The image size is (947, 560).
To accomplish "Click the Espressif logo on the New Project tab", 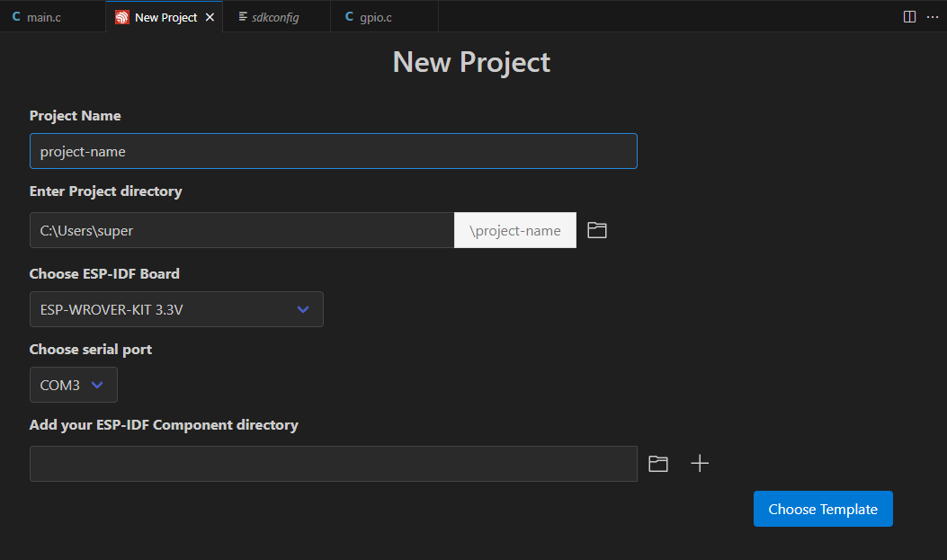I will (x=122, y=17).
